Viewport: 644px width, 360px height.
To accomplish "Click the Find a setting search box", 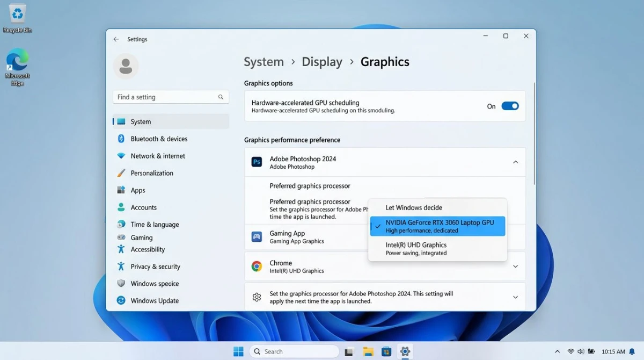I will coord(171,97).
